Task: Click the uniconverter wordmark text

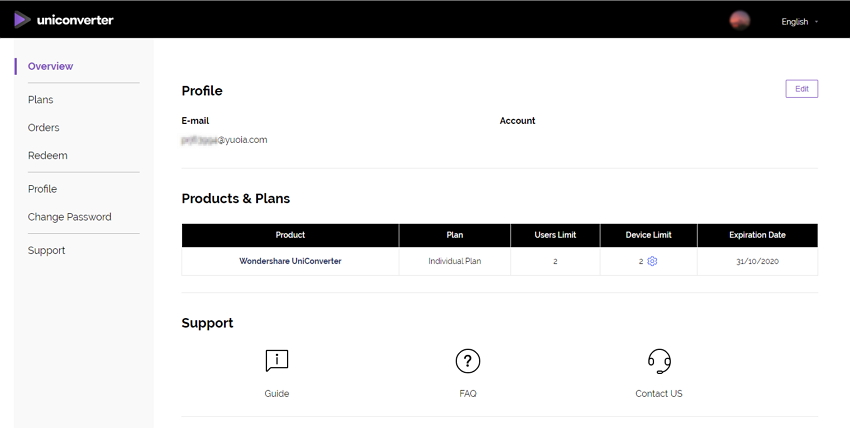Action: [x=75, y=20]
